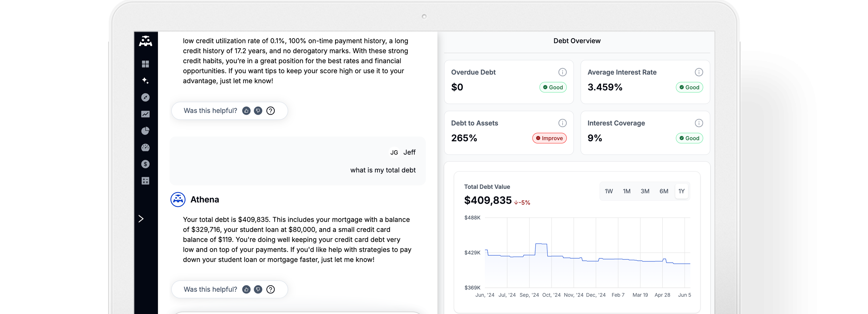Image resolution: width=868 pixels, height=314 pixels.
Task: Open Average Interest Rate info icon
Action: [x=699, y=72]
